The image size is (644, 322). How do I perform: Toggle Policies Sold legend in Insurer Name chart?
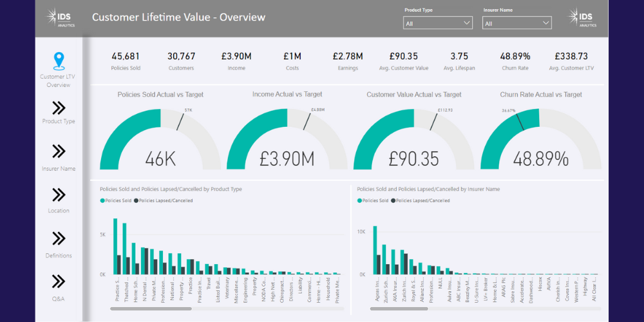tap(374, 201)
